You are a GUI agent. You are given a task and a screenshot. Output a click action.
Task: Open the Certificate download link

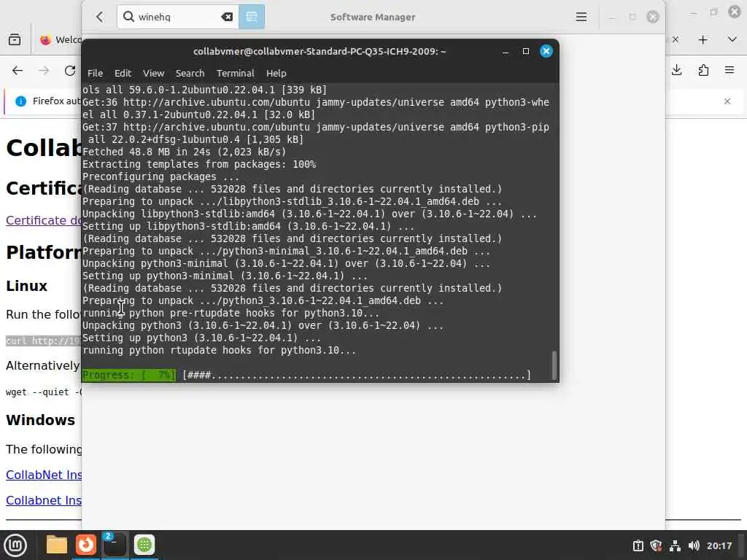(44, 220)
